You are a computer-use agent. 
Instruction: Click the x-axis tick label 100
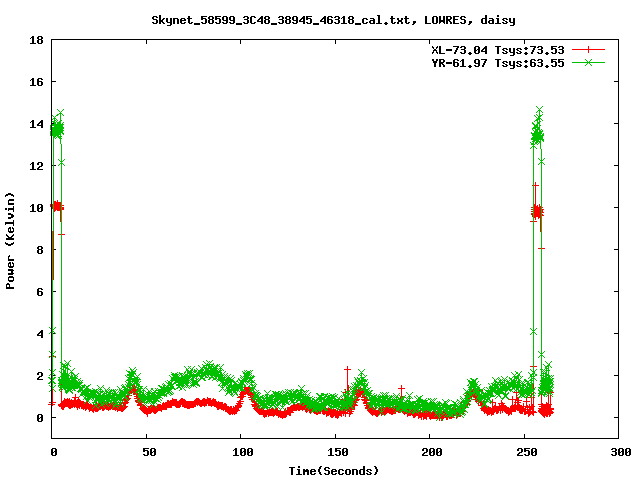pyautogui.click(x=243, y=452)
